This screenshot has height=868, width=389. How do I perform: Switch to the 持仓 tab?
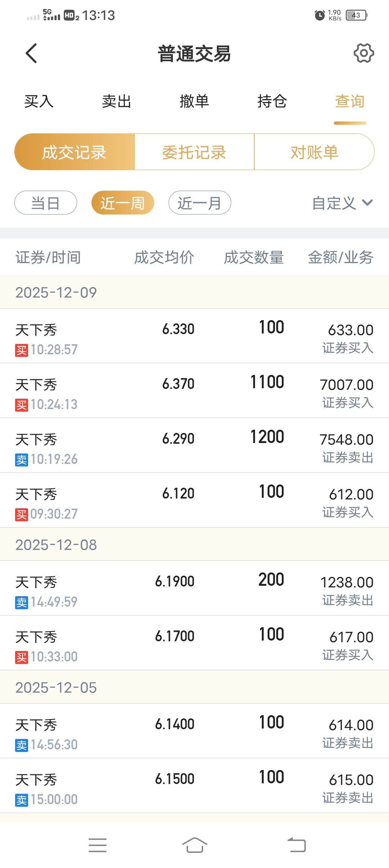[x=272, y=101]
